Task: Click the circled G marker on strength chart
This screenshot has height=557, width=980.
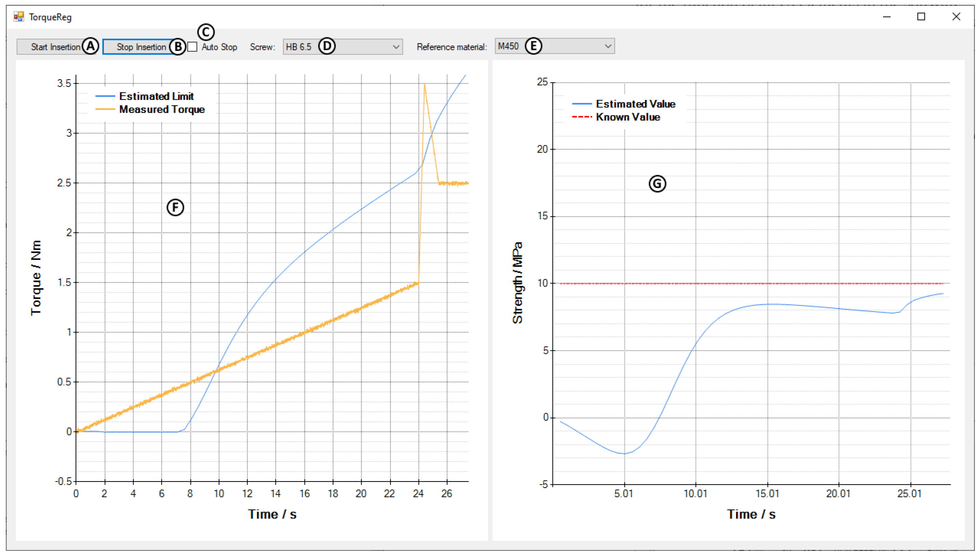Action: point(657,184)
